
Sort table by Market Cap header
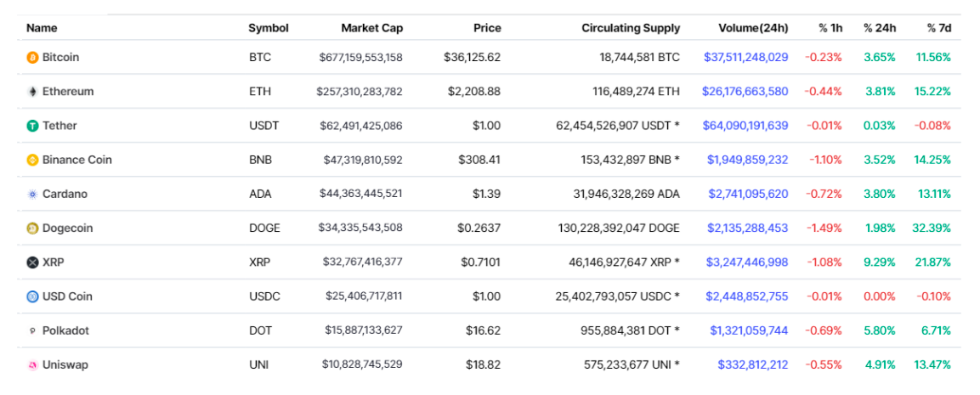371,28
